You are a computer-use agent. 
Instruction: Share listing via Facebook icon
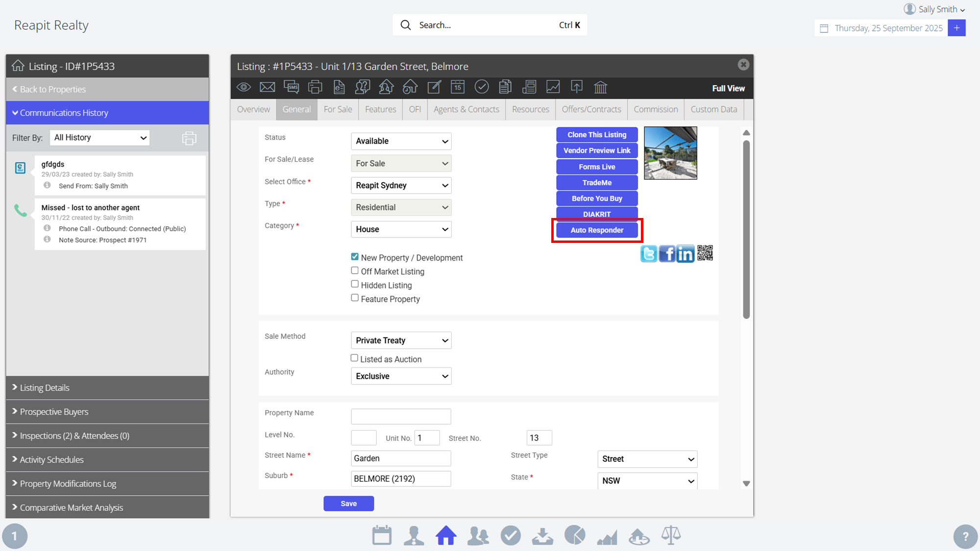click(667, 254)
